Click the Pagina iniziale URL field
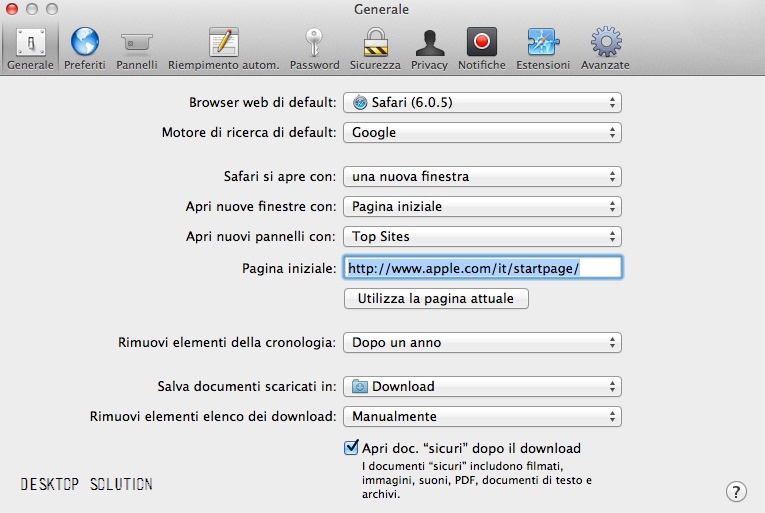Screen dimensions: 765x513 tap(483, 268)
